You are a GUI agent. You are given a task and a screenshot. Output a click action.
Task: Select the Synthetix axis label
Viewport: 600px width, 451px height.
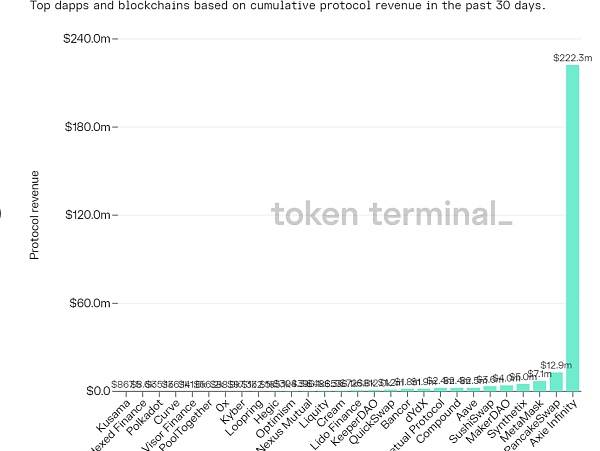click(507, 418)
